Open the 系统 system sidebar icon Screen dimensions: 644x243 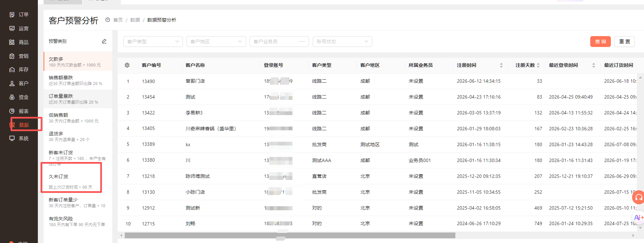point(12,138)
